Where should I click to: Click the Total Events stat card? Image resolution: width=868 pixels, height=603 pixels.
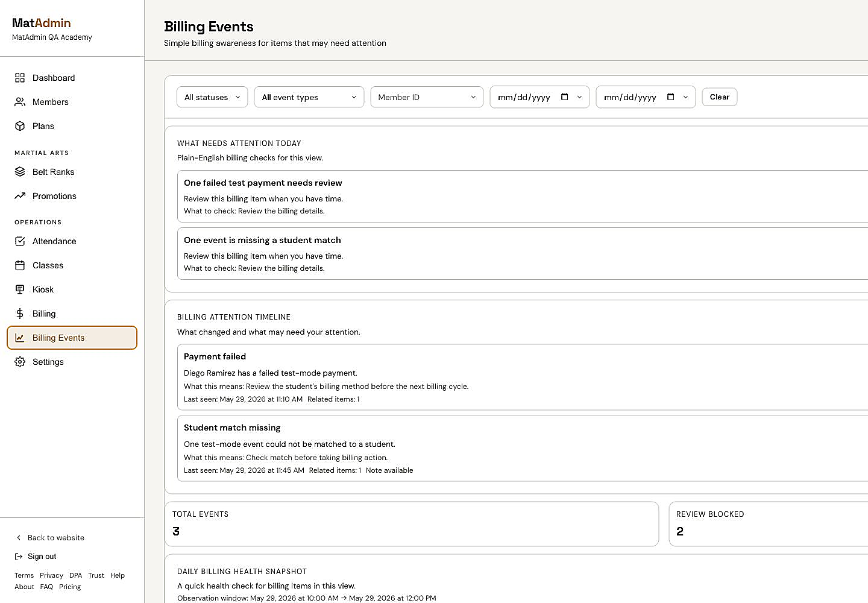pyautogui.click(x=412, y=524)
